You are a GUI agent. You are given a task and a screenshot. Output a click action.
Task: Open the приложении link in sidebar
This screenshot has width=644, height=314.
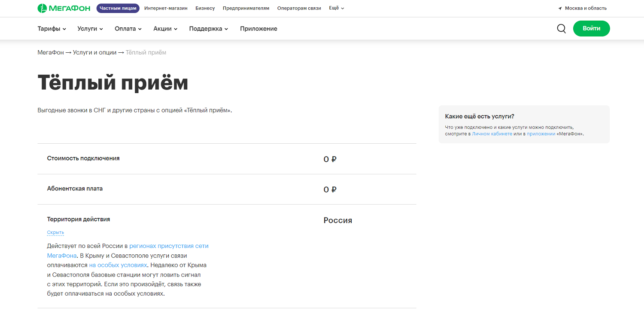(541, 134)
